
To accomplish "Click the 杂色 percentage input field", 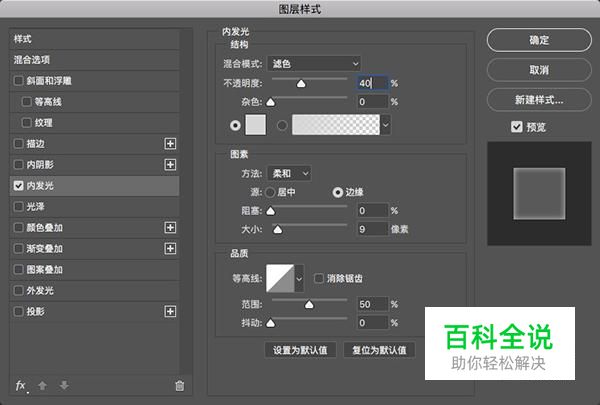I will tap(373, 102).
